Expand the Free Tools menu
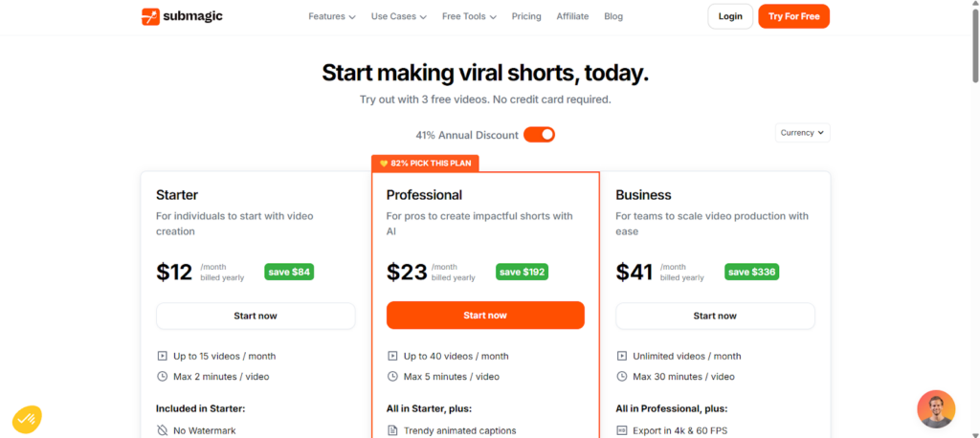The height and width of the screenshot is (438, 980). click(x=469, y=17)
